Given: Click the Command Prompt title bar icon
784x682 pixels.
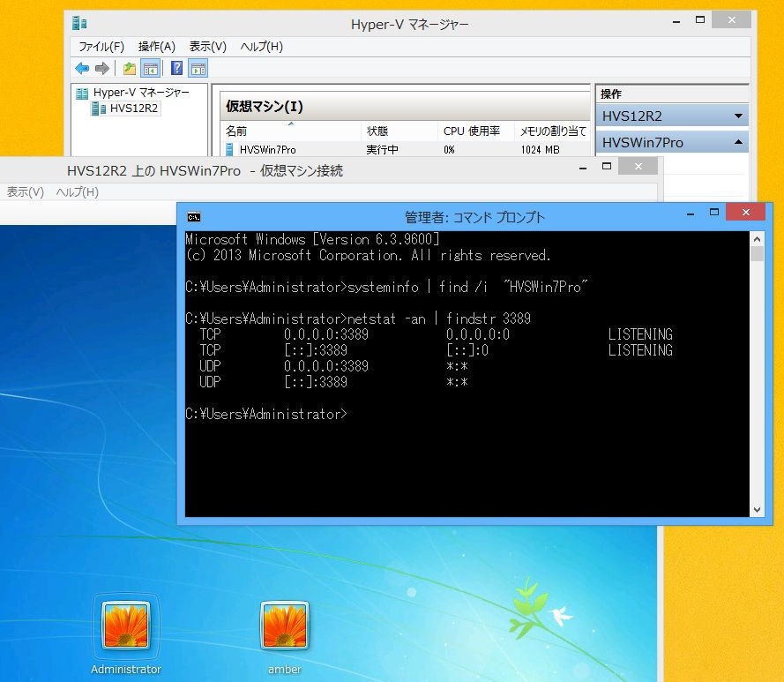Looking at the screenshot, I should pos(194,217).
